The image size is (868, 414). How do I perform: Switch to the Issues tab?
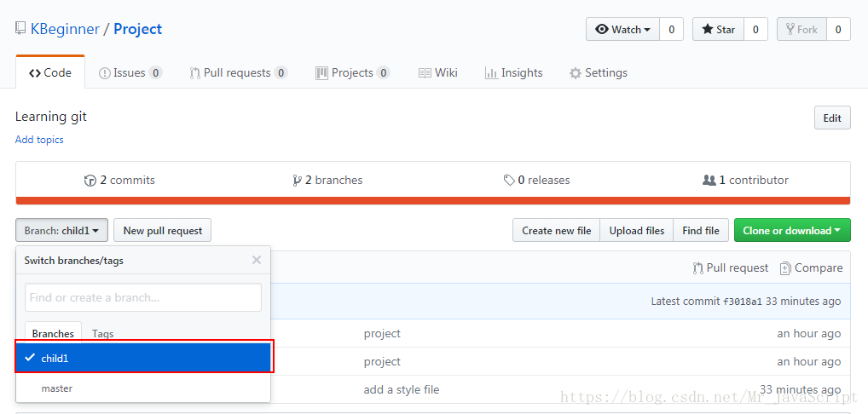pyautogui.click(x=130, y=72)
